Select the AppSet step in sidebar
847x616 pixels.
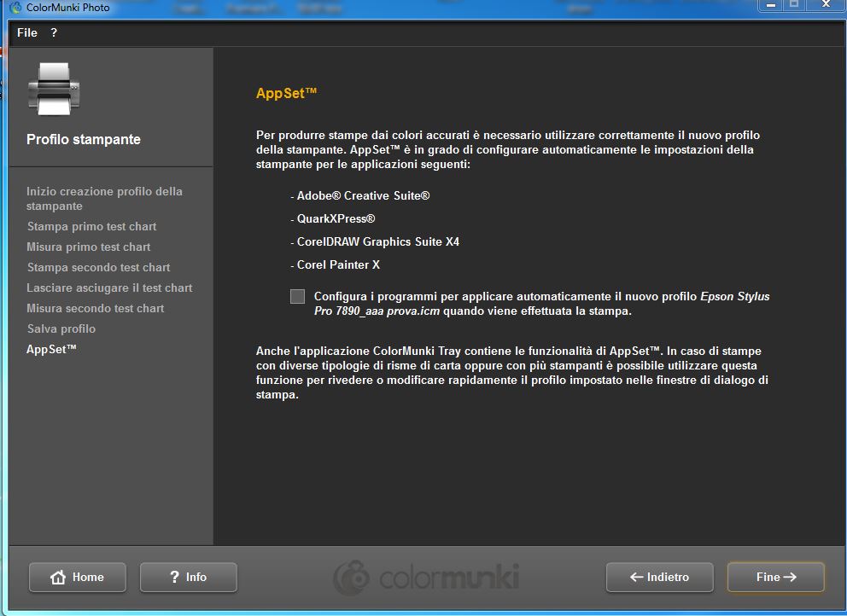tap(51, 349)
